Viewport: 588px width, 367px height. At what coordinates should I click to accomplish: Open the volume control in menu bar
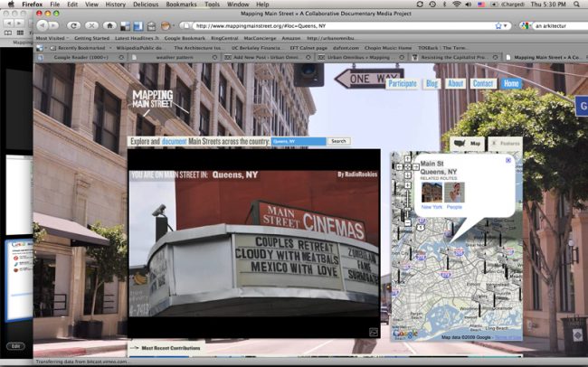(x=469, y=5)
